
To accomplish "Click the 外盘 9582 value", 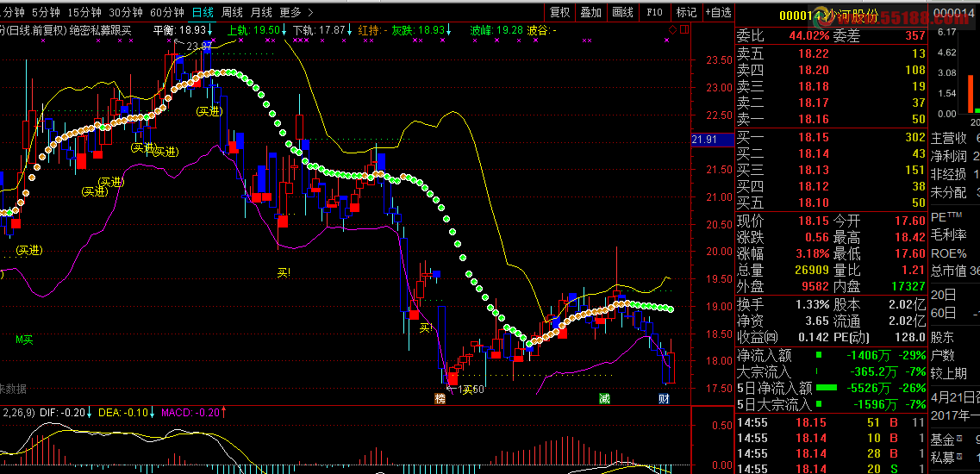I will (815, 286).
